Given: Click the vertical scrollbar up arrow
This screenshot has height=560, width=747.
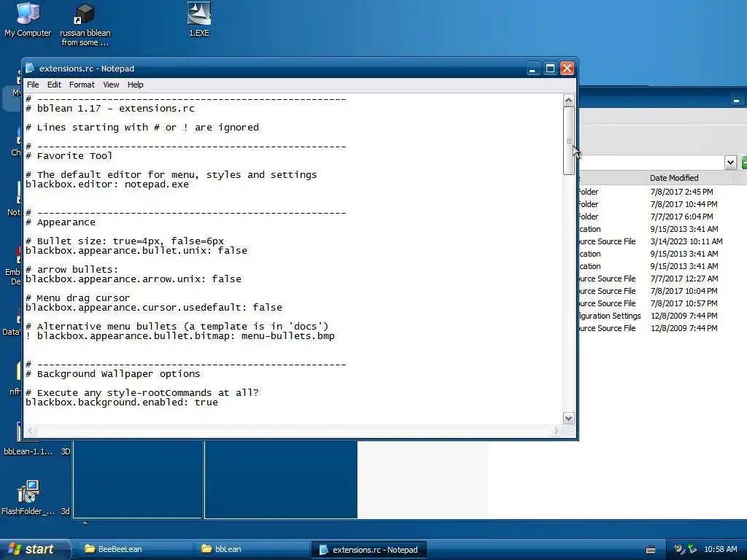Looking at the screenshot, I should 568,101.
